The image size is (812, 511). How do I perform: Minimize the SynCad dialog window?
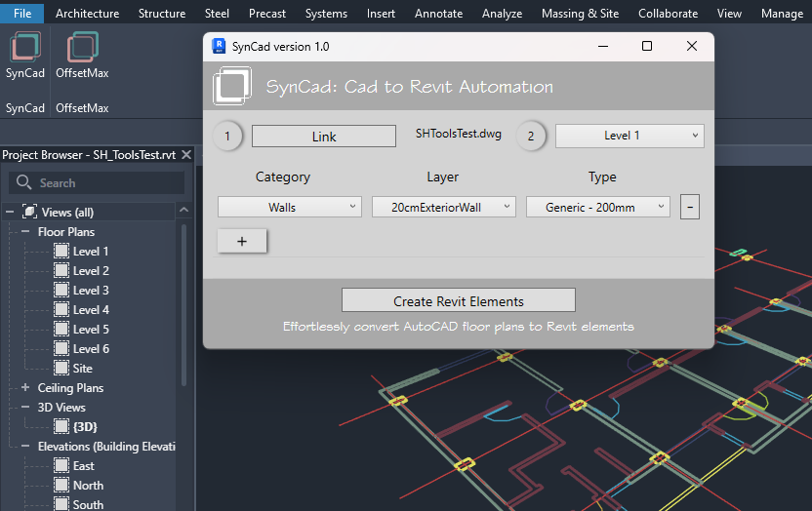(x=603, y=46)
